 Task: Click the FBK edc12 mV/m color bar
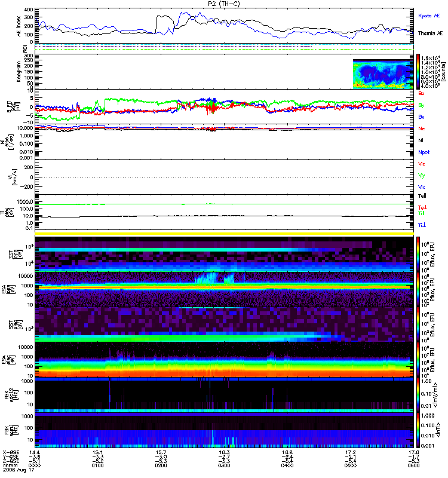pos(418,395)
